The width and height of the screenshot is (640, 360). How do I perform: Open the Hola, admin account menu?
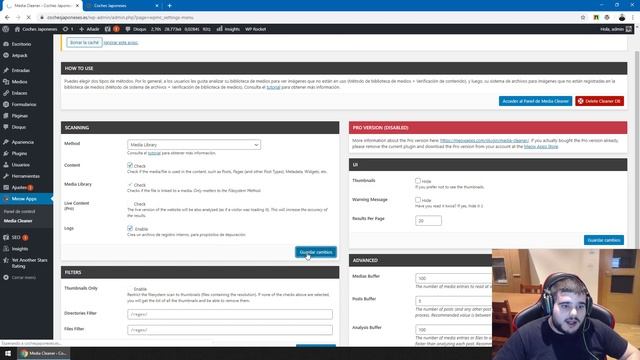point(616,29)
